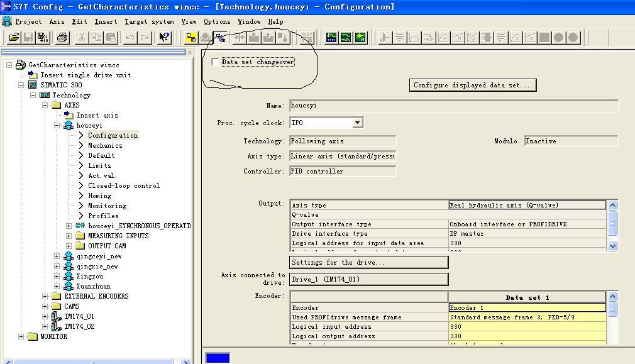Collapse the Technology tree node
Viewport: 635px width, 364px height.
(33, 95)
